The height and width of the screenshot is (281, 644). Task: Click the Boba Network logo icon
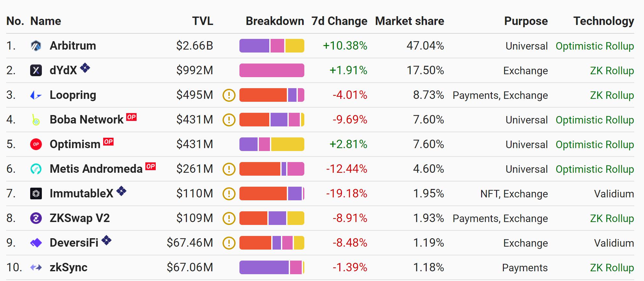(x=36, y=120)
